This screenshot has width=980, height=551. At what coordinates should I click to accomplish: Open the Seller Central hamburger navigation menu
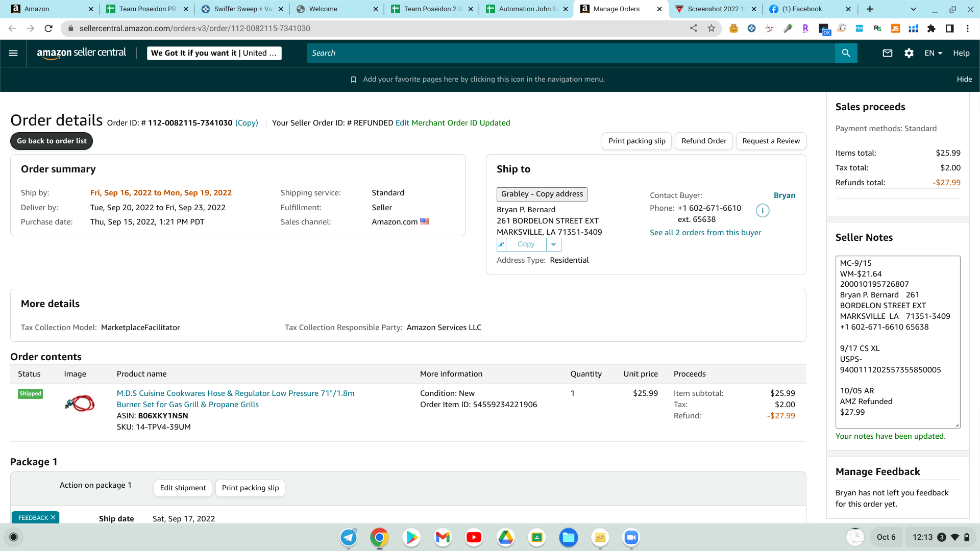[x=14, y=53]
